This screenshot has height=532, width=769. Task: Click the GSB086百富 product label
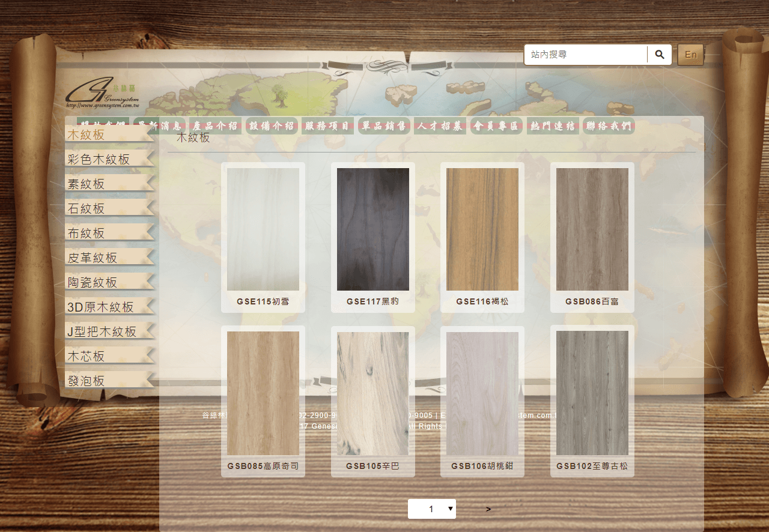[592, 301]
